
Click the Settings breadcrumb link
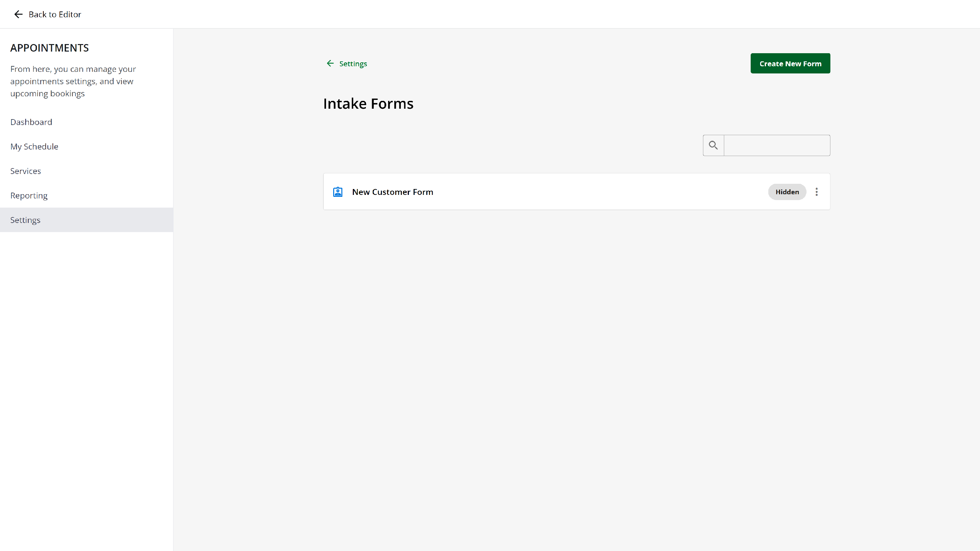click(x=353, y=64)
